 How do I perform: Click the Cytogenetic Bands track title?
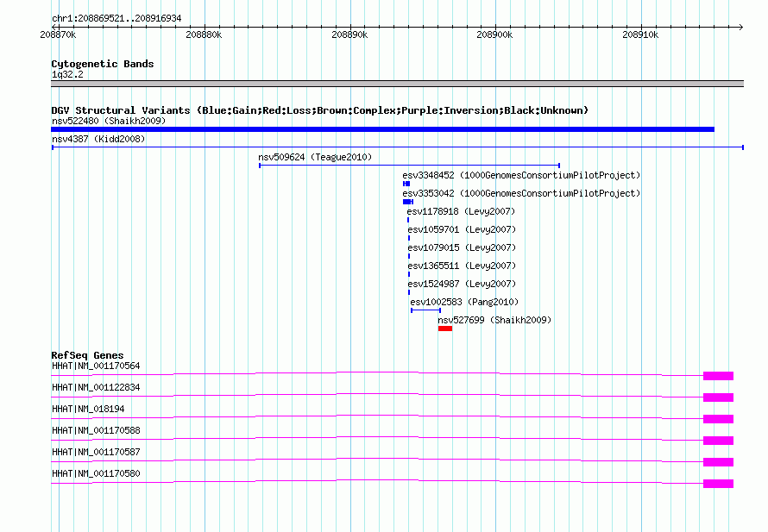[x=103, y=64]
